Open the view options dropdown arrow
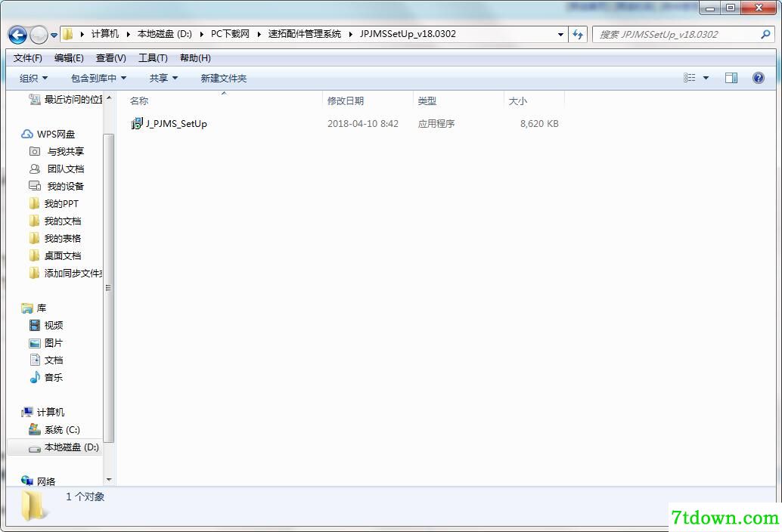The width and height of the screenshot is (782, 532). [706, 78]
